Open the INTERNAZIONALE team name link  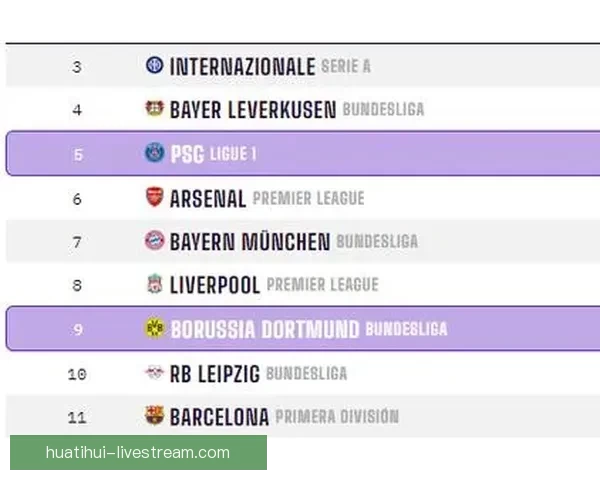(x=242, y=67)
